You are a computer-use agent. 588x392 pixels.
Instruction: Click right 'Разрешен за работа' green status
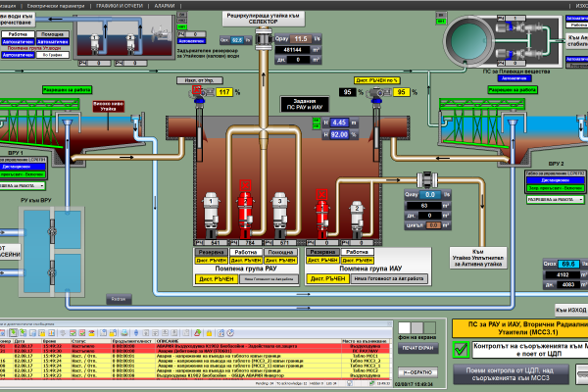point(513,90)
